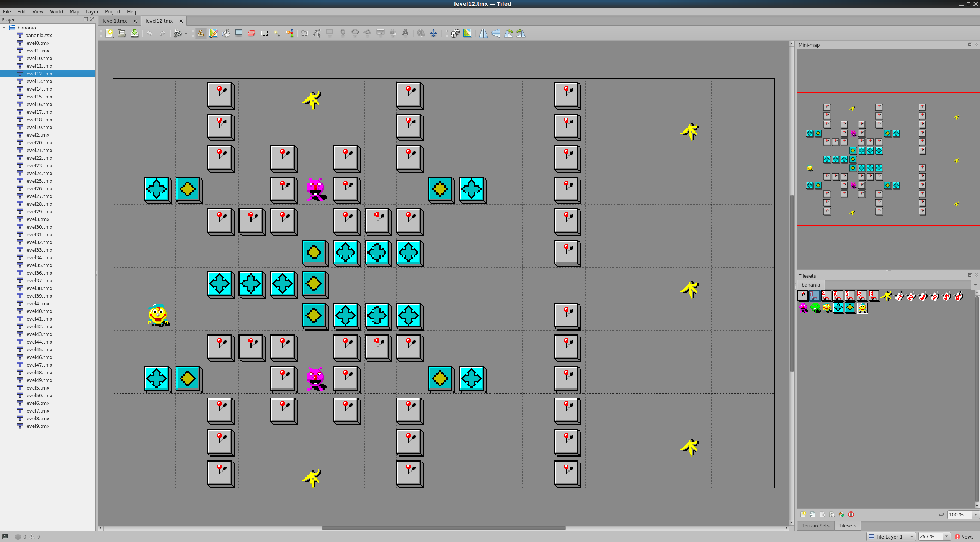
Task: Select the Stamp Brush tool
Action: 201,33
